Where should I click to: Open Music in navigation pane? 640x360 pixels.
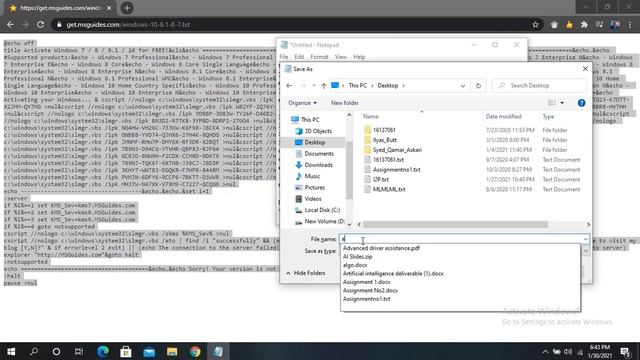point(312,176)
